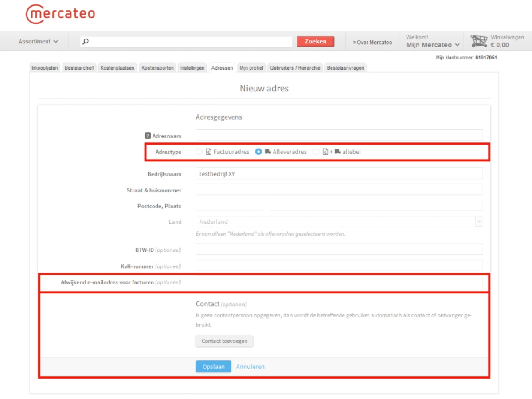Expand the Assortiment dropdown menu
The image size is (532, 399).
coord(38,42)
